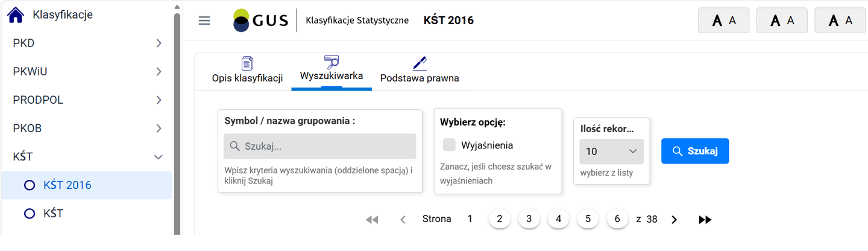
Task: Go to page 6
Action: [617, 219]
